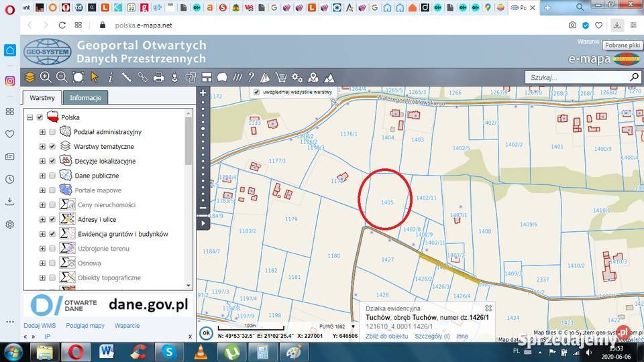644x362 pixels.
Task: Click the shopping cart icon in toolbar
Action: (281, 77)
